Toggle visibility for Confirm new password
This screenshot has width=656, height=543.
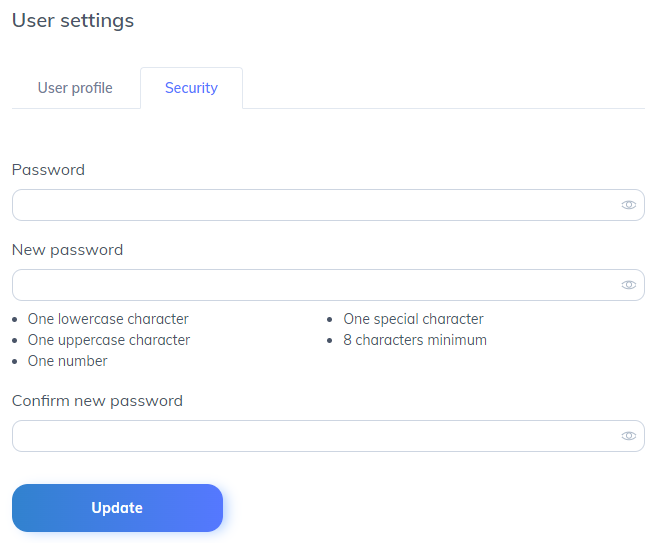pos(628,436)
